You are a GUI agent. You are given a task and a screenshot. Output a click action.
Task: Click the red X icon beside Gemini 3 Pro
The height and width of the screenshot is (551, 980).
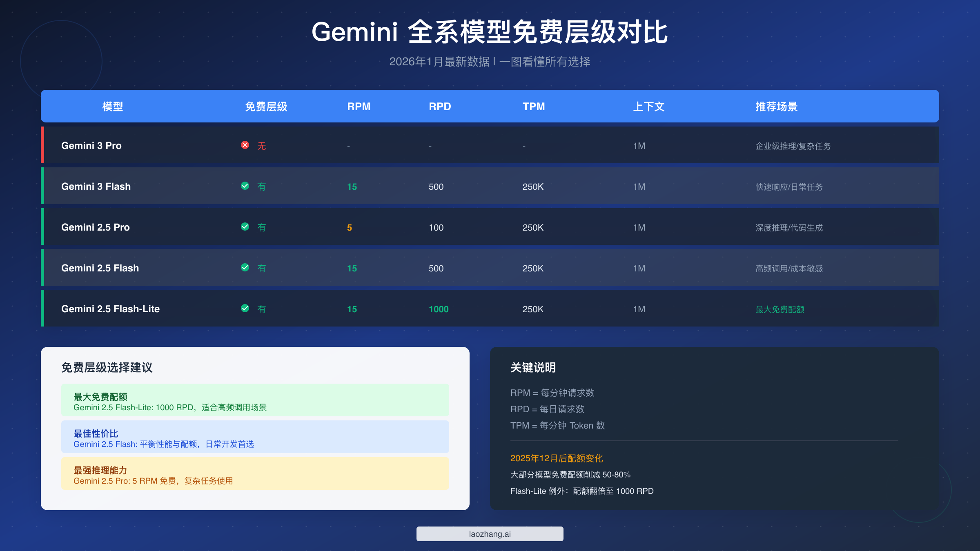245,145
